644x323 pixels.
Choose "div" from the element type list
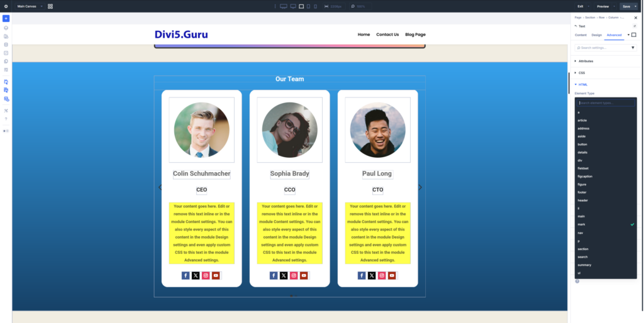580,160
